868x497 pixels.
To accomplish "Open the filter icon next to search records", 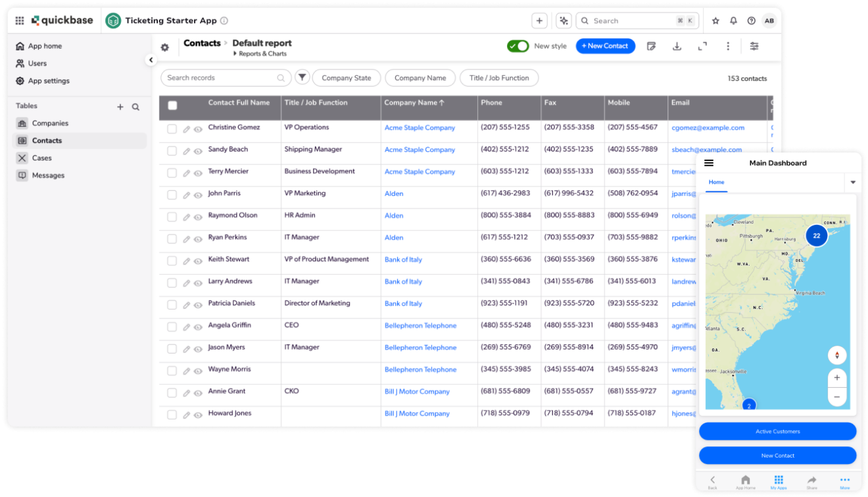I will 302,77.
